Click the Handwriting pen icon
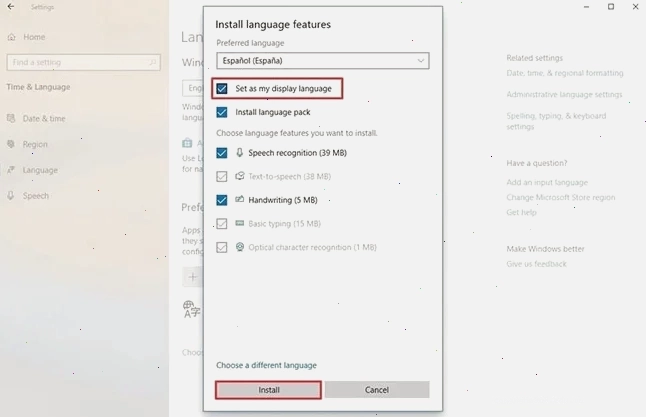 [239, 199]
